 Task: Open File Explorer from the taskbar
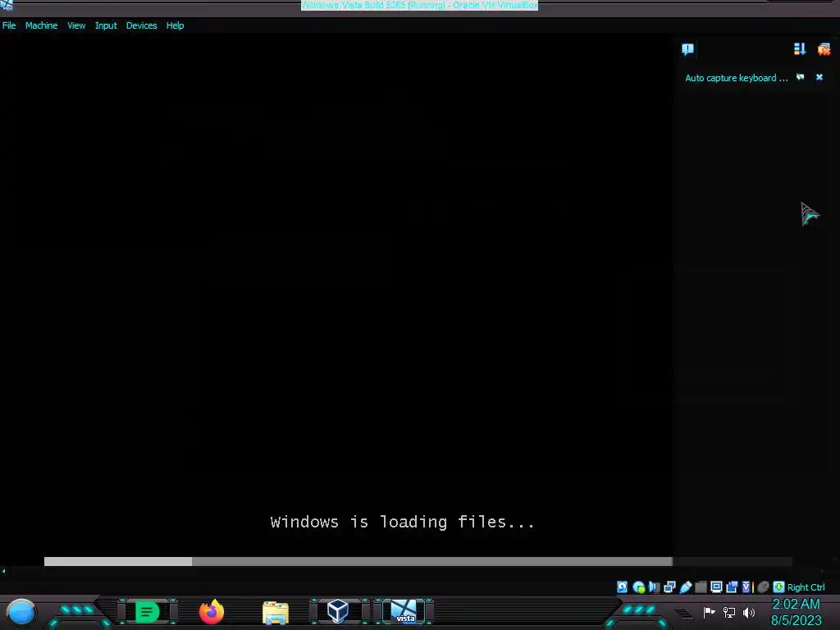click(x=276, y=612)
